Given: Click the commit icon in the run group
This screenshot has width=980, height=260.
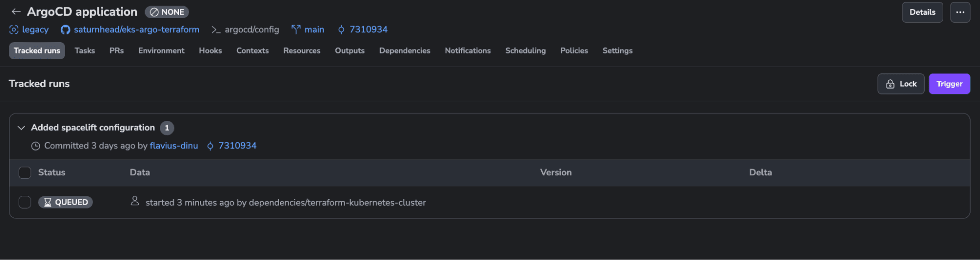Looking at the screenshot, I should (210, 146).
